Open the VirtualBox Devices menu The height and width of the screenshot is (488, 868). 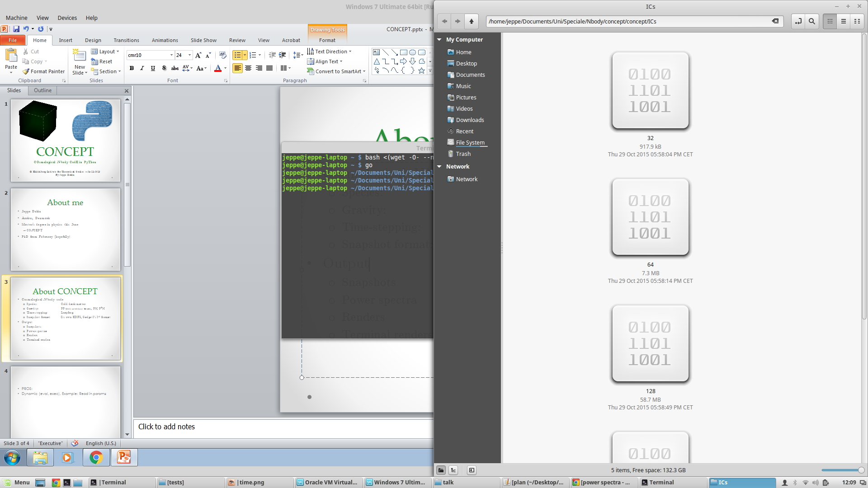tap(67, 18)
